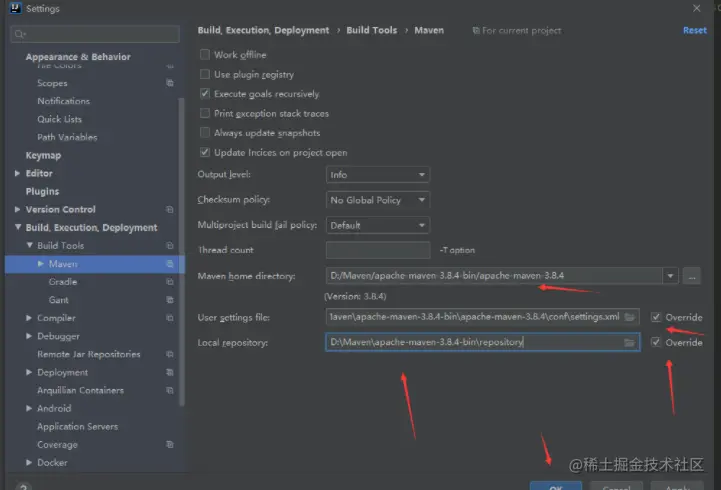The height and width of the screenshot is (490, 721).
Task: Enable Always update snapshots
Action: coord(205,133)
